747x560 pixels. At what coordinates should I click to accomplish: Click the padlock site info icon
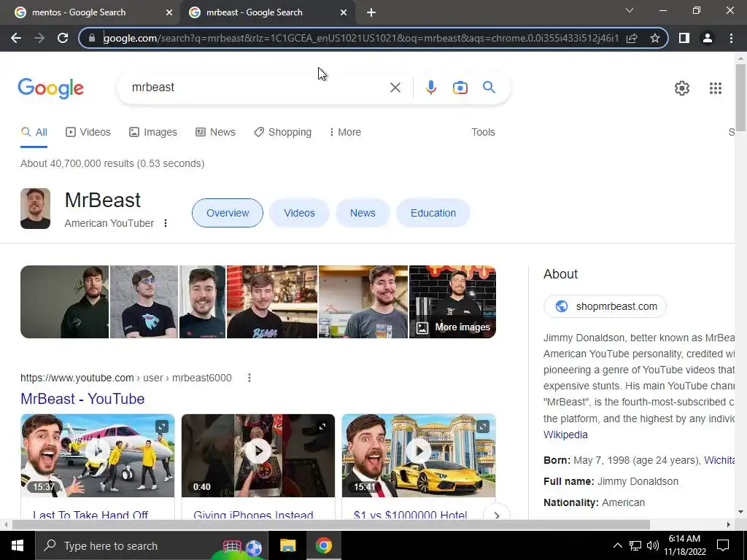[93, 38]
